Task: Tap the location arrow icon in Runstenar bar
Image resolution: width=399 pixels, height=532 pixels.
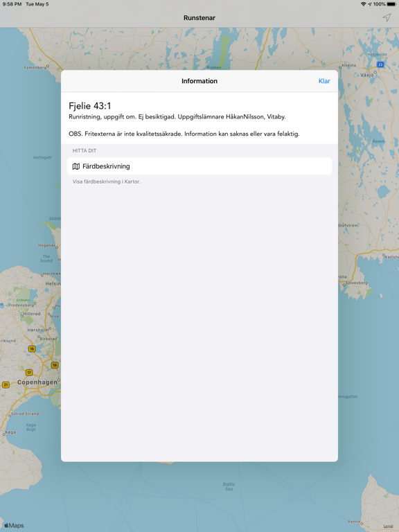Action: [387, 17]
